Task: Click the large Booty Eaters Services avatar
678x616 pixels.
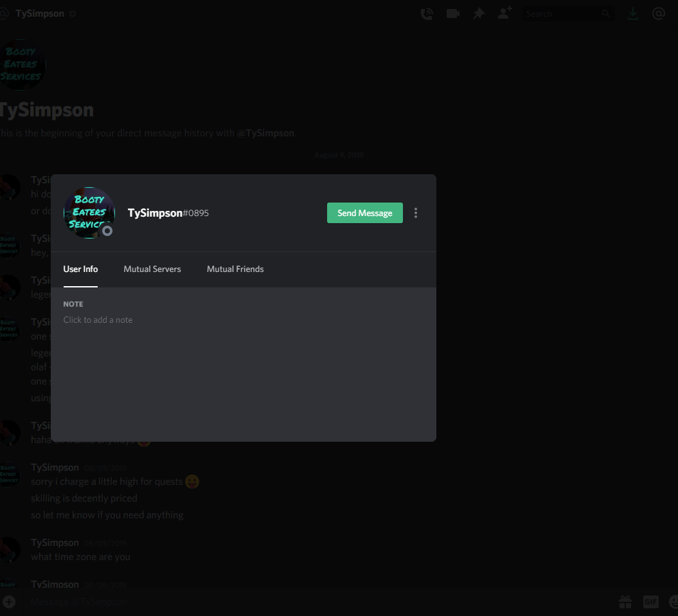Action: (22, 65)
